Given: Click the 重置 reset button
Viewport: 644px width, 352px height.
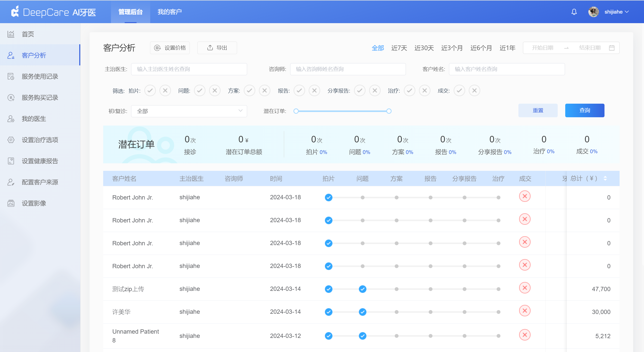Looking at the screenshot, I should [538, 110].
